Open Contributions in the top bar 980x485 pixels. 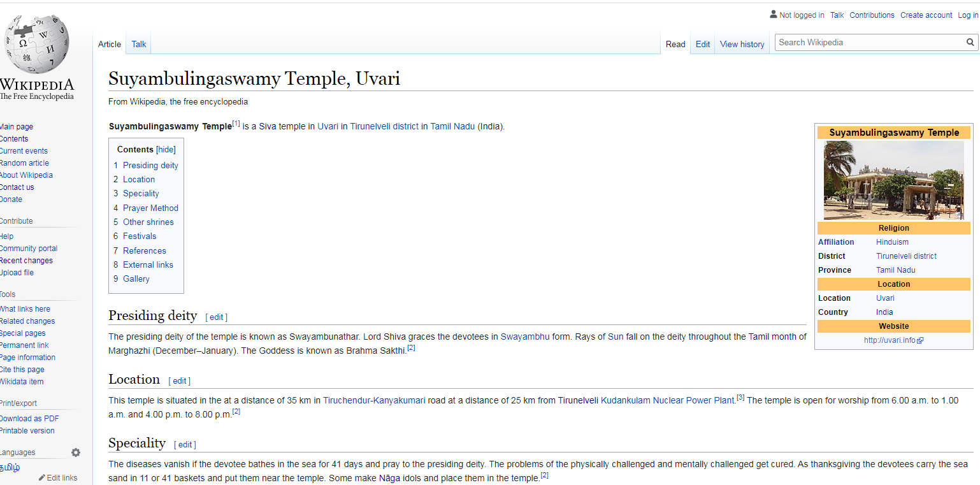[x=872, y=15]
